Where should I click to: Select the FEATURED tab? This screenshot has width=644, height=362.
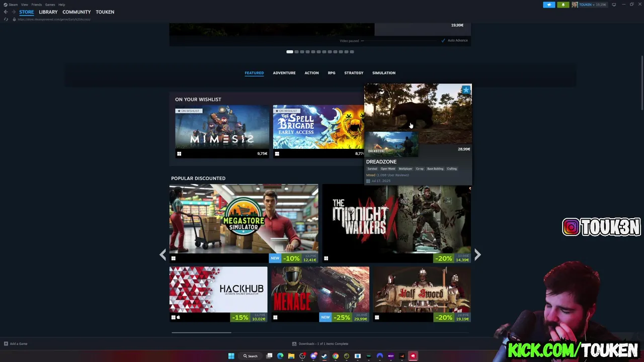click(254, 73)
